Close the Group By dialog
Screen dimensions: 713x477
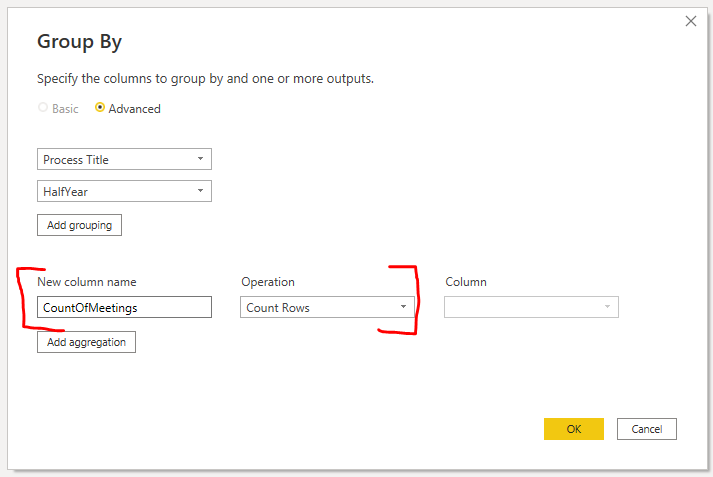(x=690, y=21)
